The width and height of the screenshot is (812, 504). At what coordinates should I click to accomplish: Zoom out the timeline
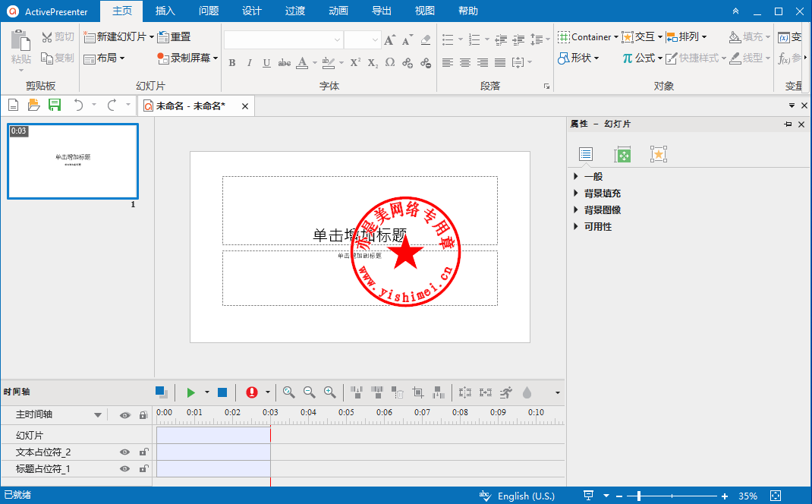309,392
